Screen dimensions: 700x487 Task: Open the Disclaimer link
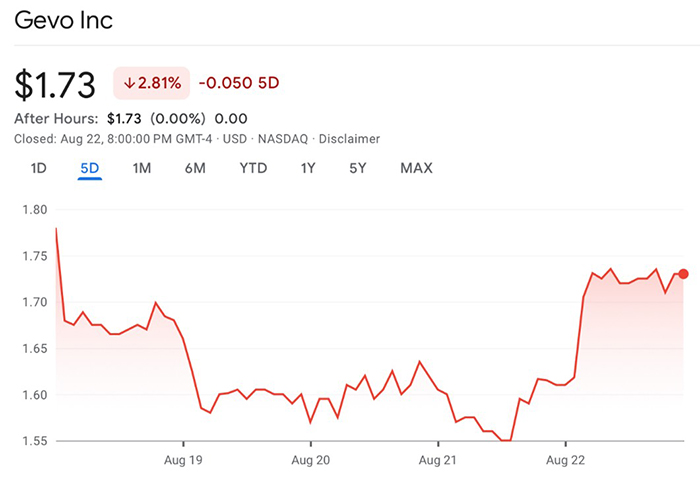[349, 139]
